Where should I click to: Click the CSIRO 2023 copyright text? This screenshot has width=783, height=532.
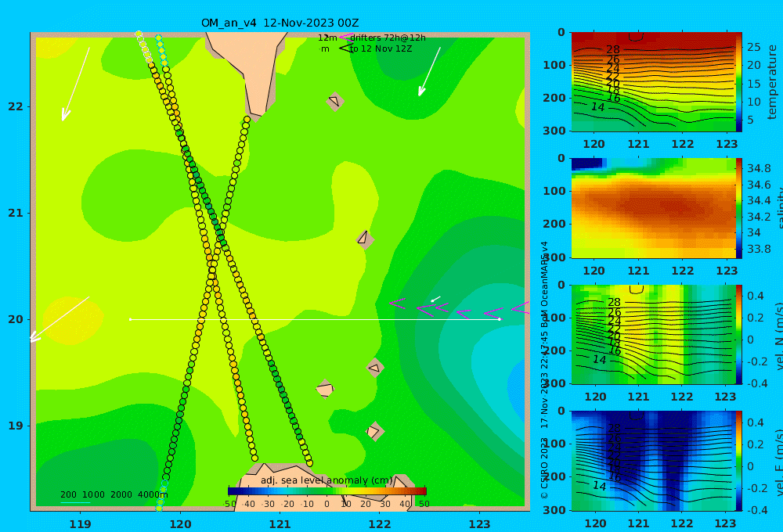tap(544, 468)
